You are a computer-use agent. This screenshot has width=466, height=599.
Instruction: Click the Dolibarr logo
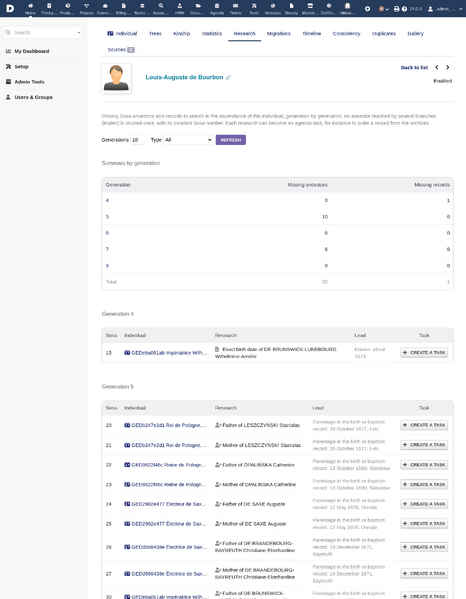point(10,8)
